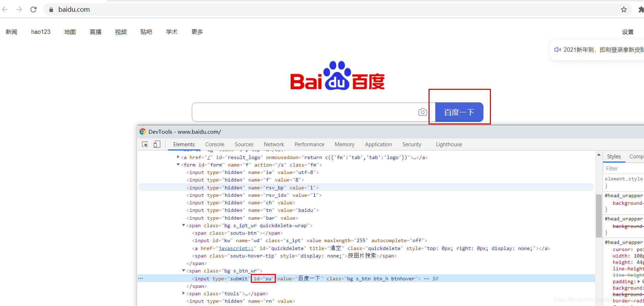644x306 pixels.
Task: Open the 直播 link
Action: pos(96,32)
